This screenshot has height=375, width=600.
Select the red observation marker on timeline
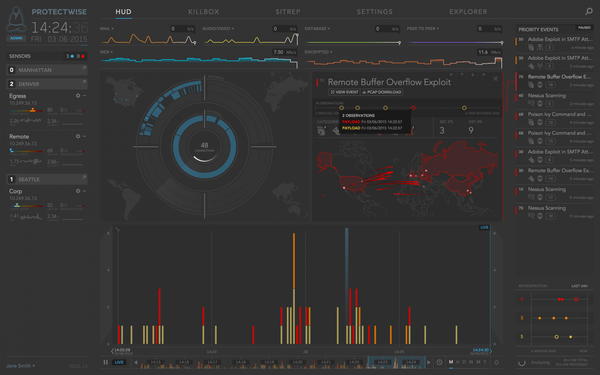413,108
